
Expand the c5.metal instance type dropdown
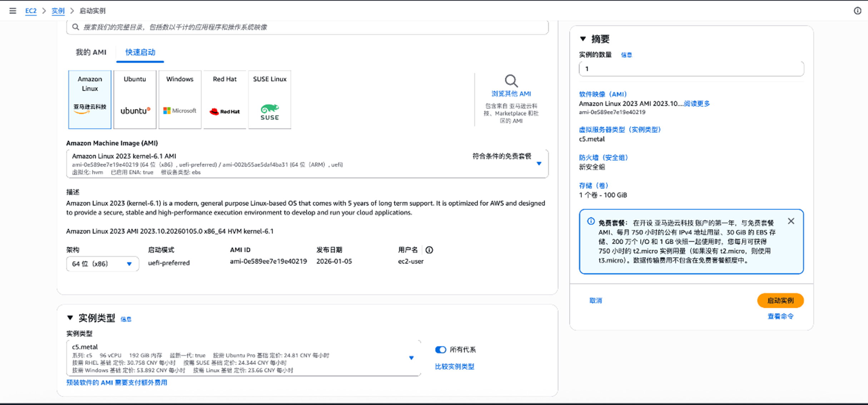coord(411,358)
